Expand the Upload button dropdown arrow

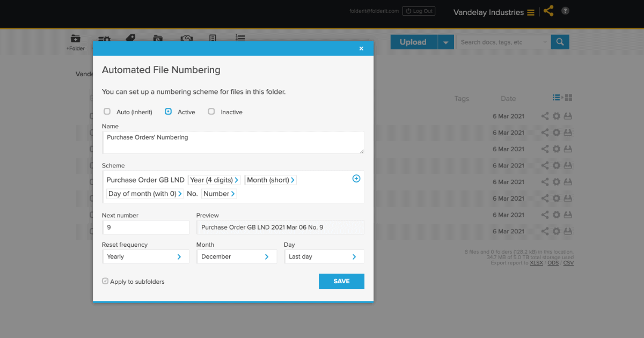coord(445,42)
